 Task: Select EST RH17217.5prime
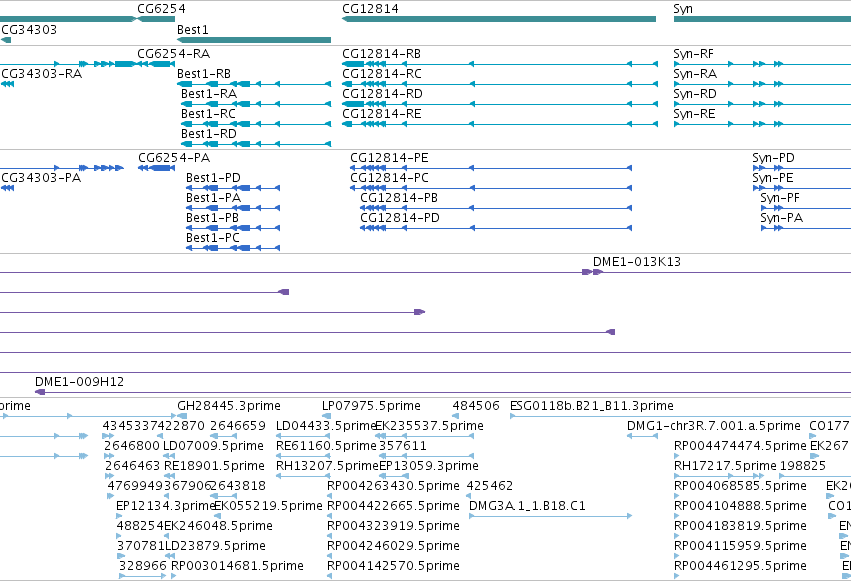click(725, 466)
